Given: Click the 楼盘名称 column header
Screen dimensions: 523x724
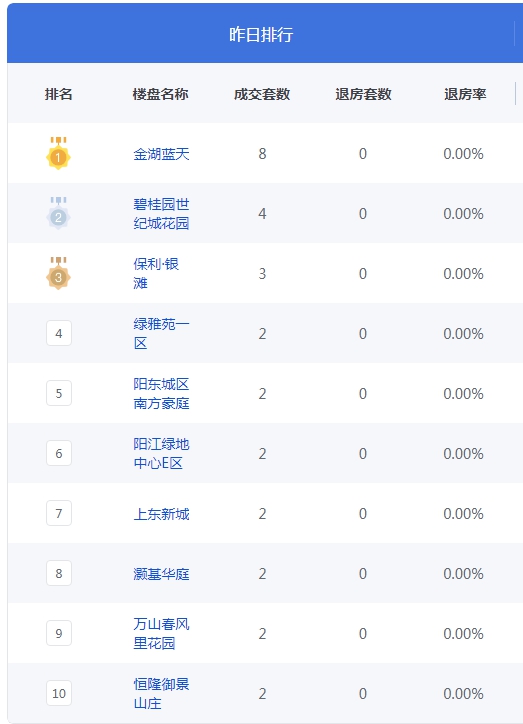Looking at the screenshot, I should [x=160, y=94].
